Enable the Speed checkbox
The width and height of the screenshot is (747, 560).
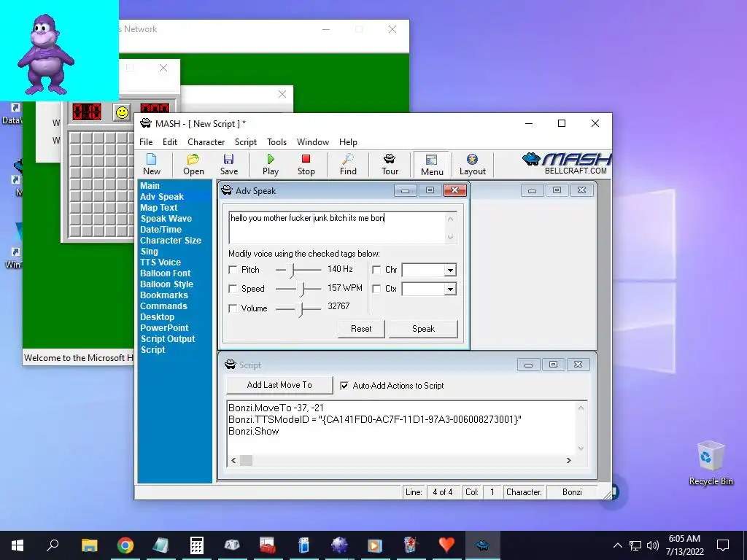tap(233, 289)
